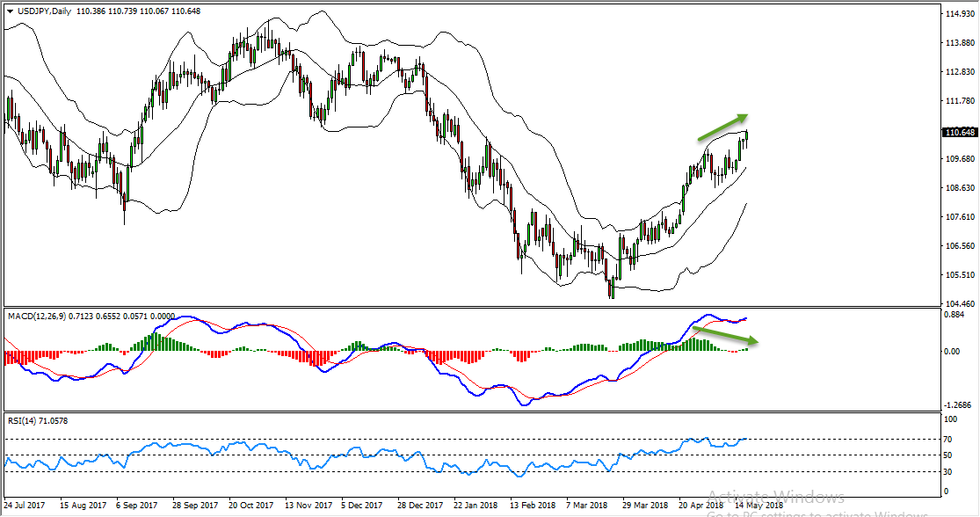
Task: Select the OHLC values 110.386 110.739 110.067 110.648
Action: click(138, 11)
